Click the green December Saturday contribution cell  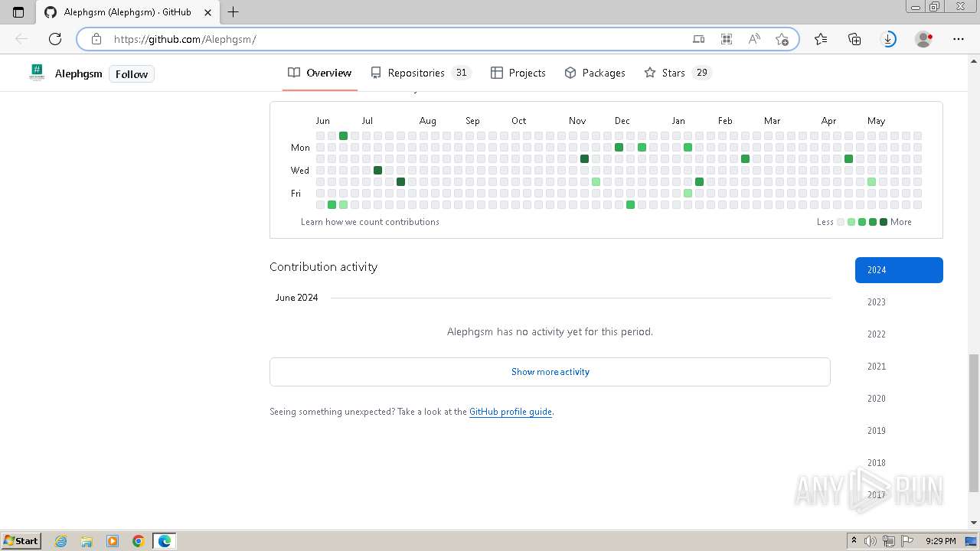pyautogui.click(x=630, y=204)
